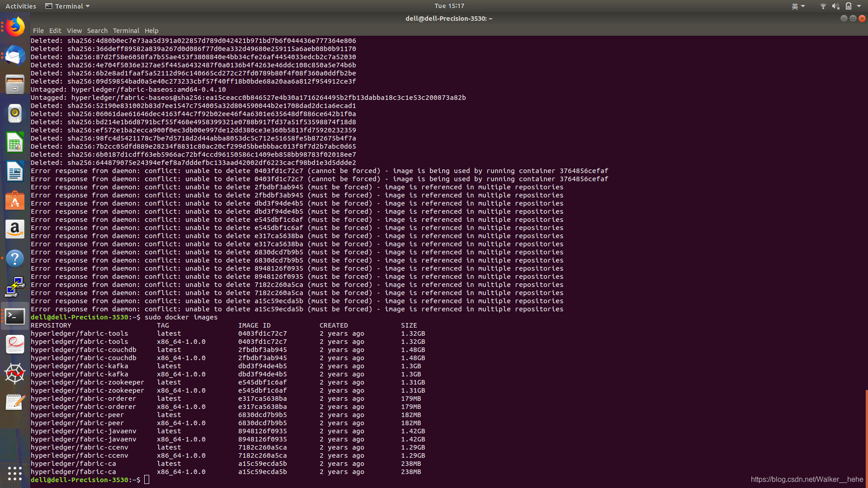This screenshot has height=488, width=868.
Task: Close the terminal window
Action: click(862, 19)
